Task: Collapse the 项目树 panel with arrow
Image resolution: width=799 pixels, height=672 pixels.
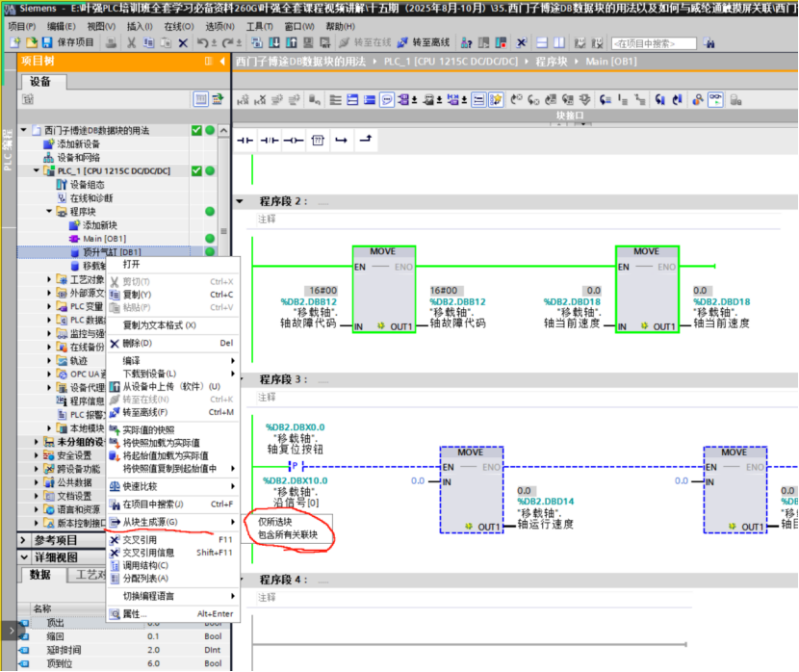Action: 222,62
